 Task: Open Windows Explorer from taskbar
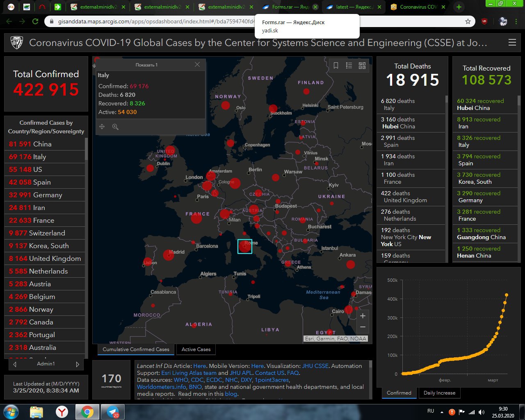[37, 412]
